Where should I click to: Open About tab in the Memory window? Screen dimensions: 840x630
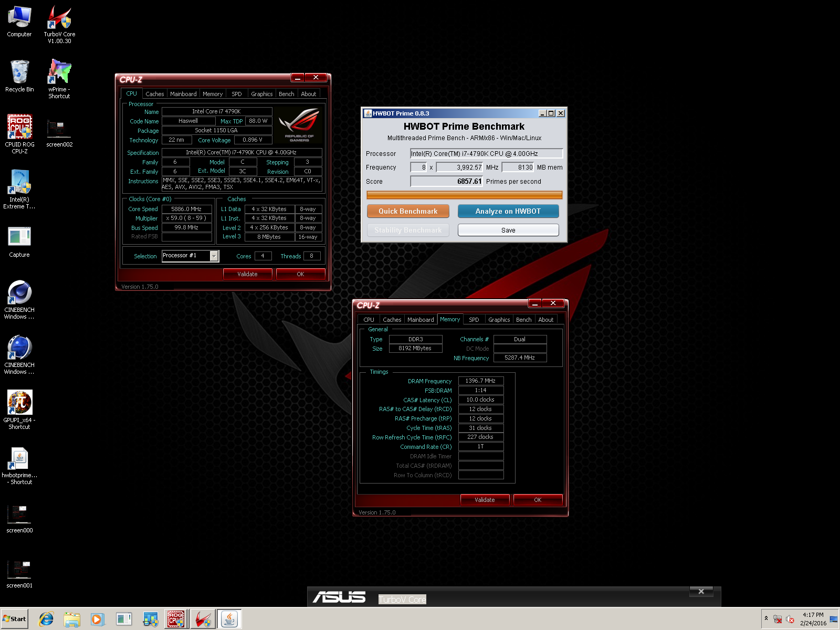click(546, 320)
